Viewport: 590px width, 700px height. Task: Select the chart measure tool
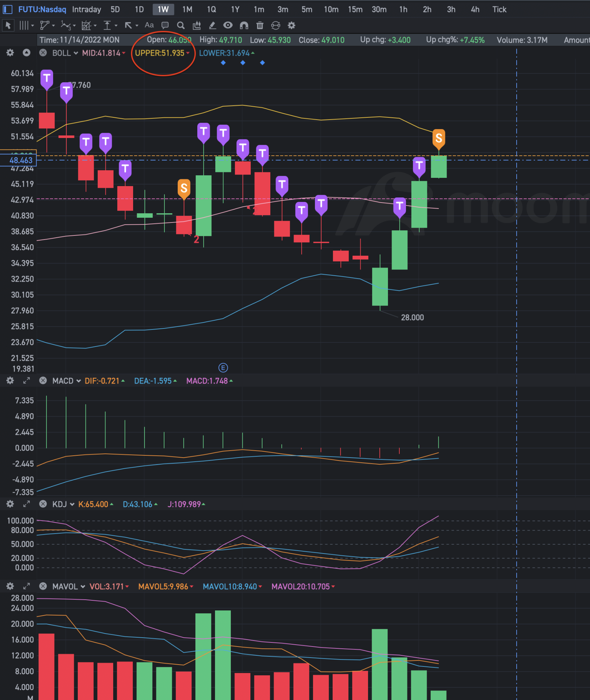pyautogui.click(x=86, y=25)
